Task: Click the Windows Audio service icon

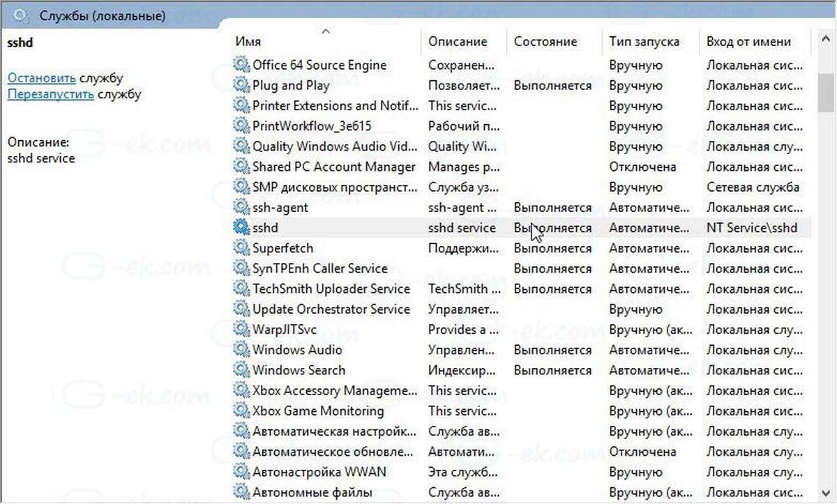Action: pos(241,350)
